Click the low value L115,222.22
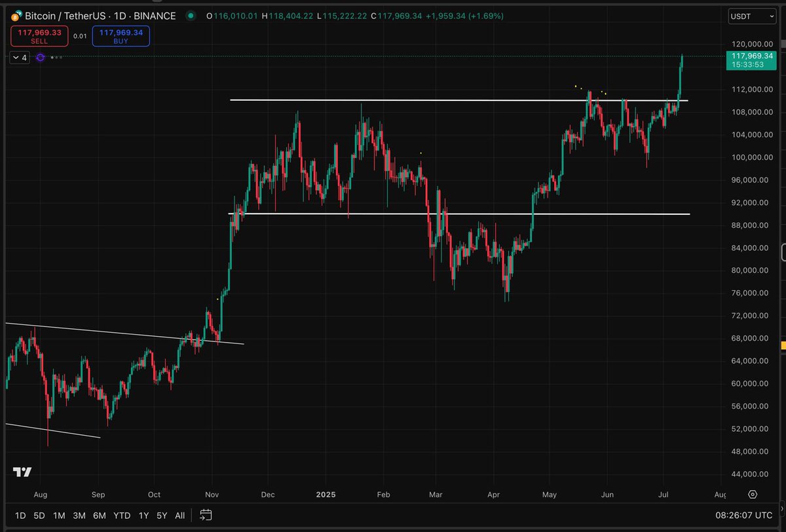 point(343,15)
